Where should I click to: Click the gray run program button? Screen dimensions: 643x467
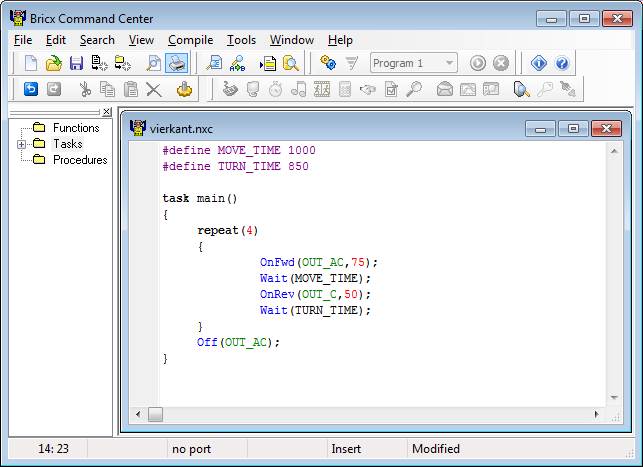pyautogui.click(x=478, y=63)
